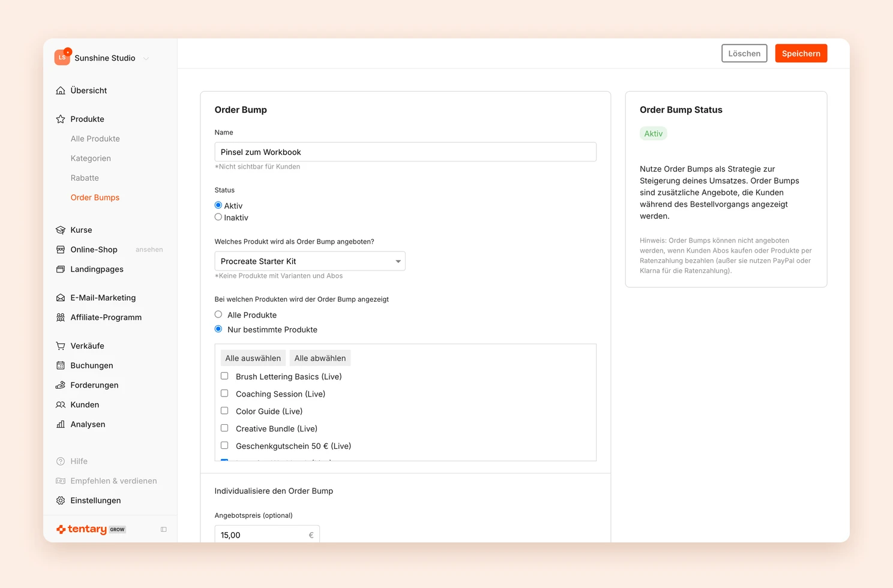Click the Empfehlen & verdienen money icon
The height and width of the screenshot is (588, 893).
[x=61, y=481]
